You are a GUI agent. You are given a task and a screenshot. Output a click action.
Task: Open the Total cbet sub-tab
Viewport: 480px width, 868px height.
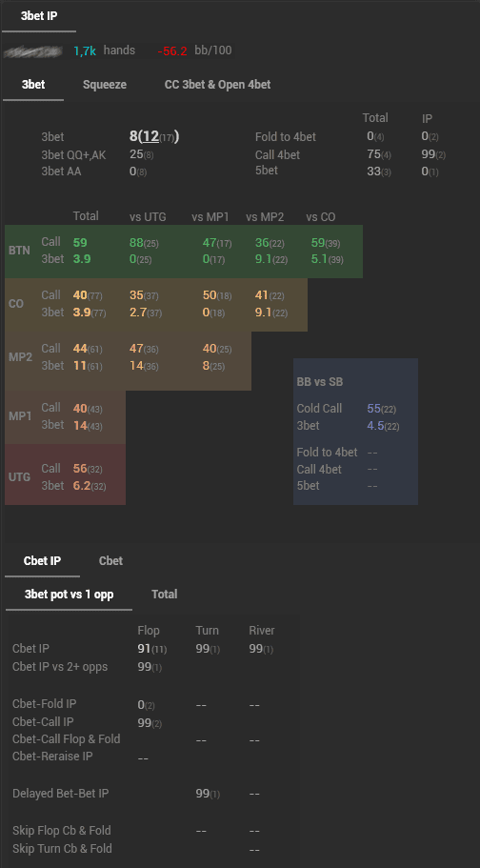[165, 594]
